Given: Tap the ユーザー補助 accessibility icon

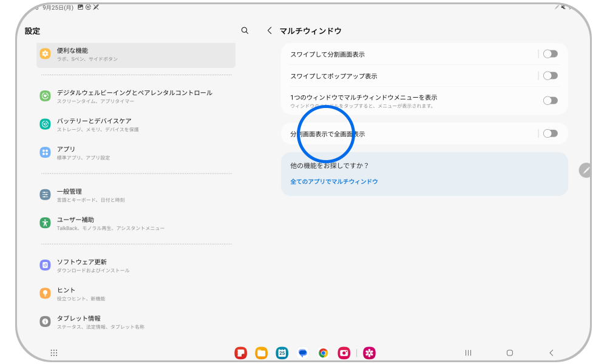Looking at the screenshot, I should [x=46, y=223].
